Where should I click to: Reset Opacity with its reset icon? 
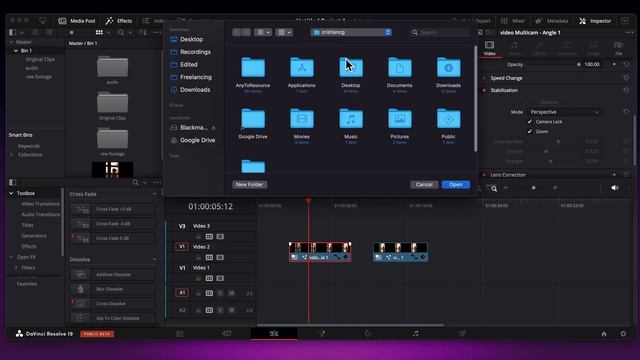coord(627,64)
